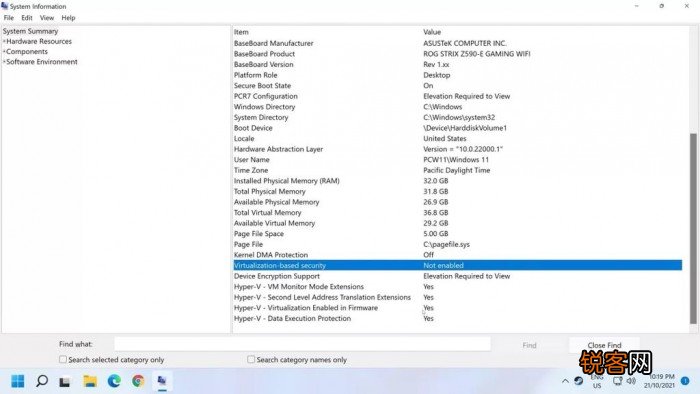
Task: Select BaseBoard Manufacturer row
Action: (458, 43)
